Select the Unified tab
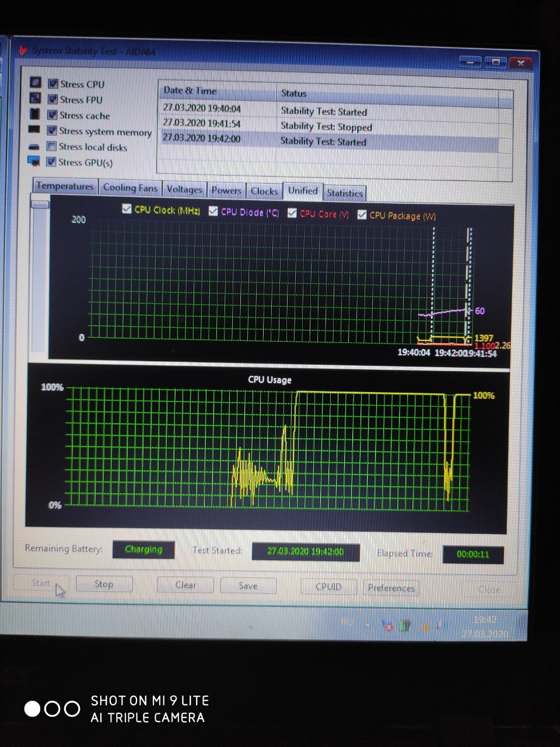The width and height of the screenshot is (560, 747). 303,190
